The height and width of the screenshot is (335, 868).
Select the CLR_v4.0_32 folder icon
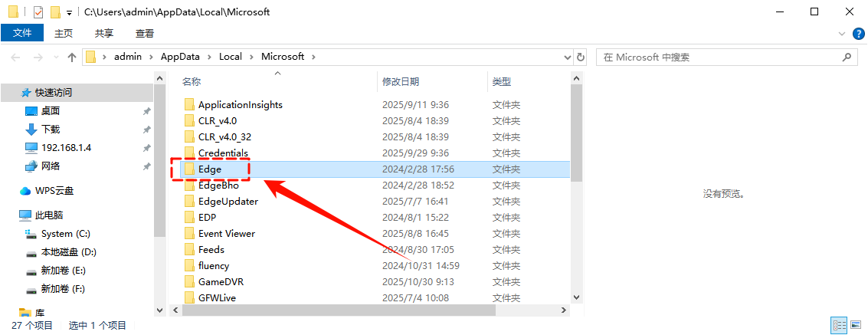(x=189, y=136)
